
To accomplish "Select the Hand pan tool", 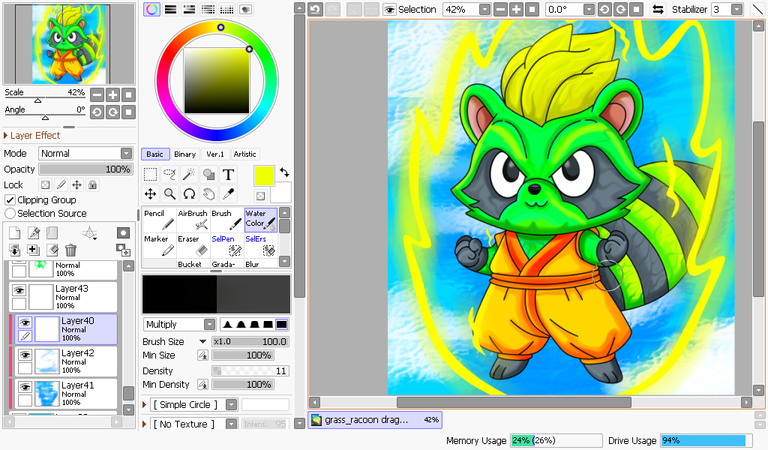I will pos(209,194).
